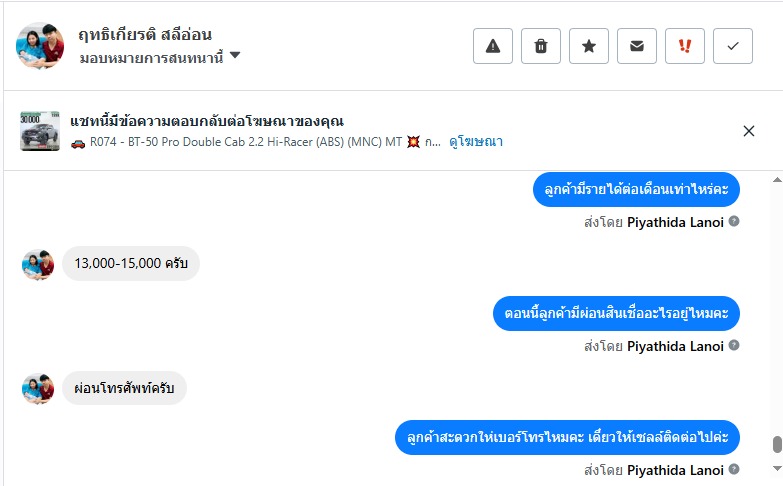Click the chat scrollbar thumb

(776, 445)
